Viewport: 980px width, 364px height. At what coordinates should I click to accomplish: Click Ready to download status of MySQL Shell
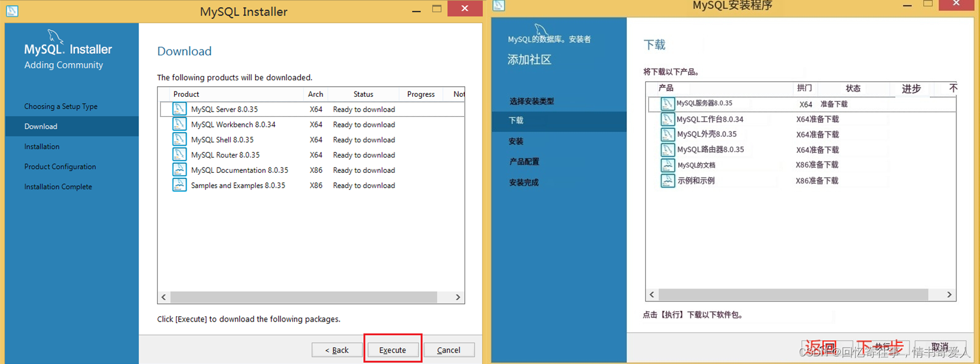(x=364, y=140)
